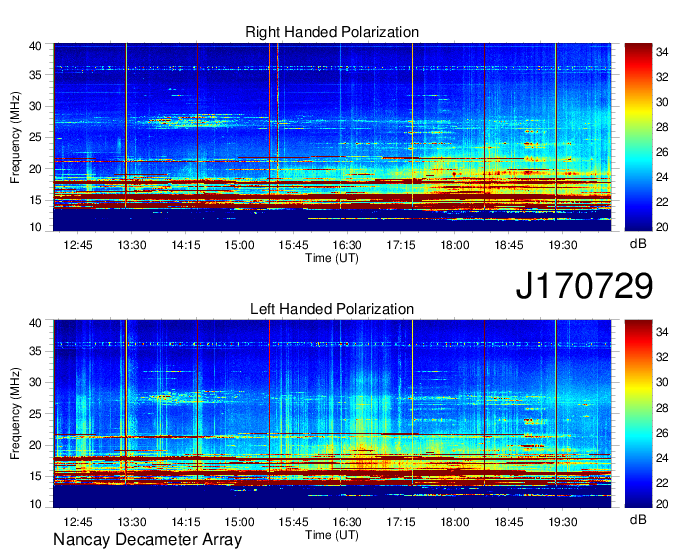
Task: Click 34 dB tick on Left Handed colorbar
Action: (x=662, y=332)
